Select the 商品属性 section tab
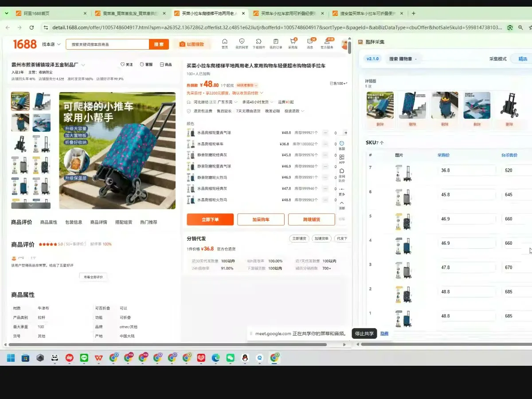This screenshot has width=532, height=399. pos(49,222)
